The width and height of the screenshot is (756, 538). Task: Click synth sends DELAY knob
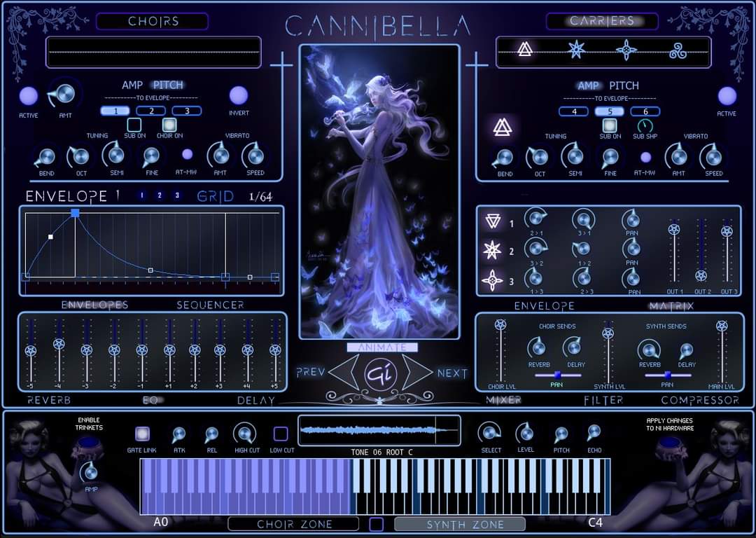[x=685, y=351]
